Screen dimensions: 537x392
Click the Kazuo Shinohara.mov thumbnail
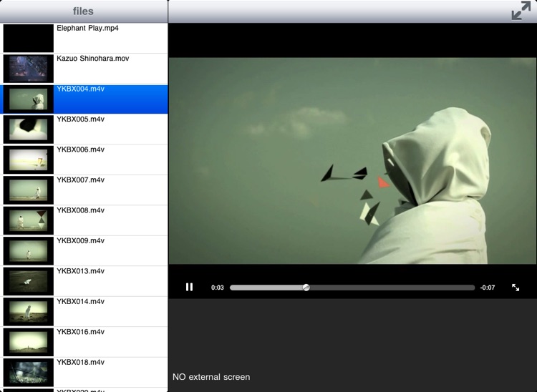point(29,69)
